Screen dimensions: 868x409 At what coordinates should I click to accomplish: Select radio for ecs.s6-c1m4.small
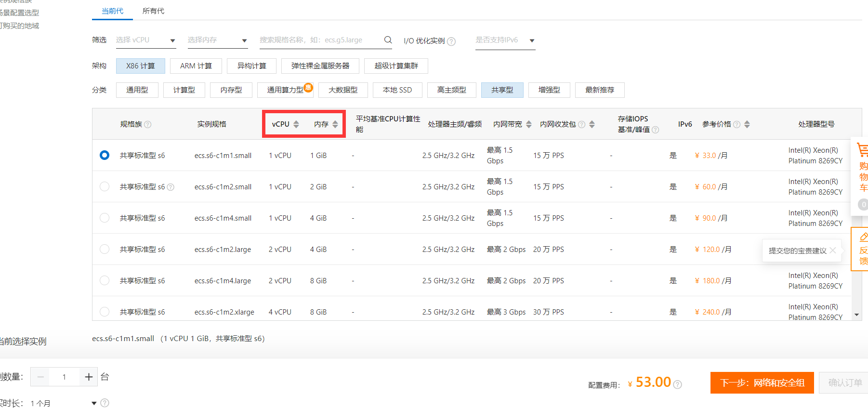tap(105, 218)
